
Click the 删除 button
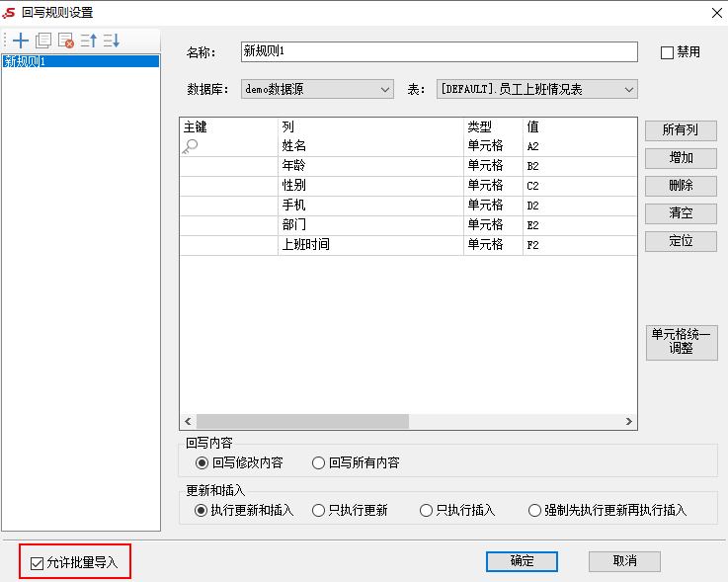(x=681, y=186)
